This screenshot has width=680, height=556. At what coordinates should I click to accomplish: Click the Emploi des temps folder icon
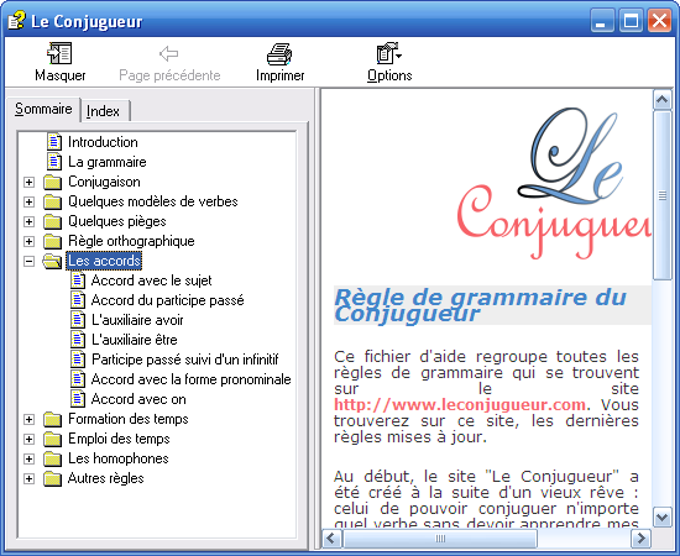[x=52, y=439]
